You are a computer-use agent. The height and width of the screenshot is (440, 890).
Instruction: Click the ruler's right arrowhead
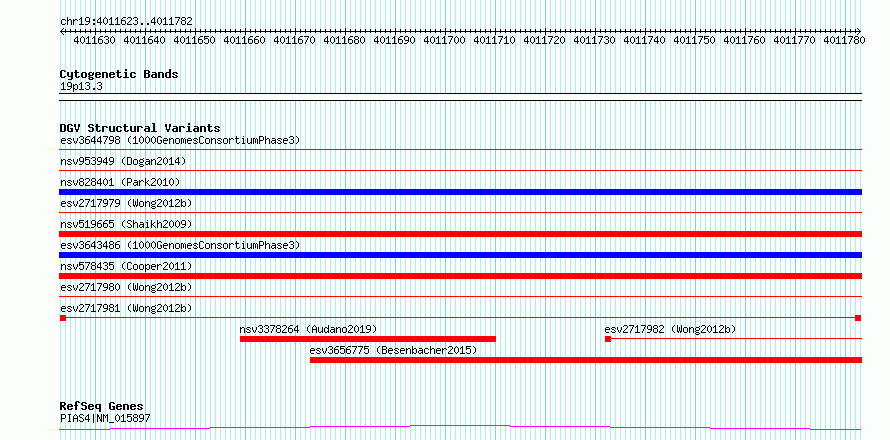click(859, 31)
